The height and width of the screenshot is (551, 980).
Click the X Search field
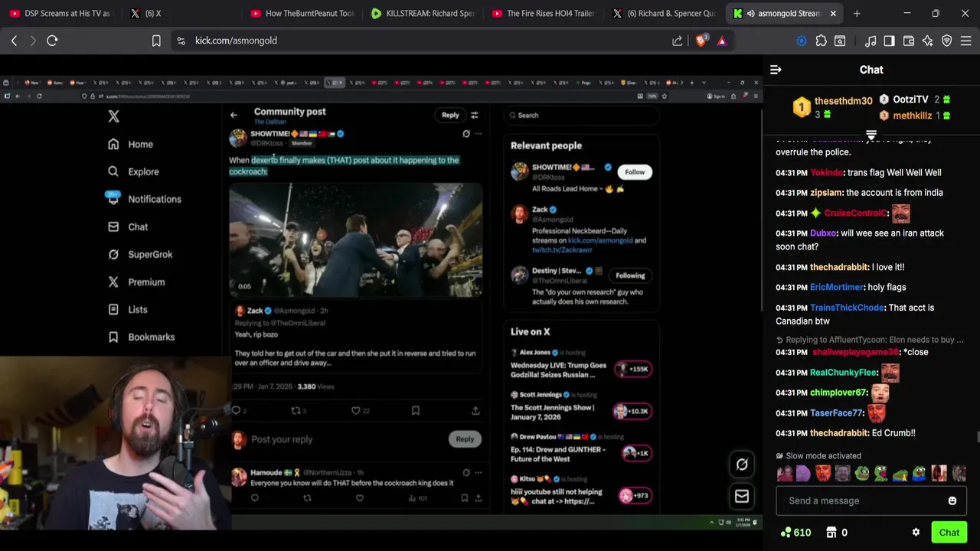[x=581, y=115]
